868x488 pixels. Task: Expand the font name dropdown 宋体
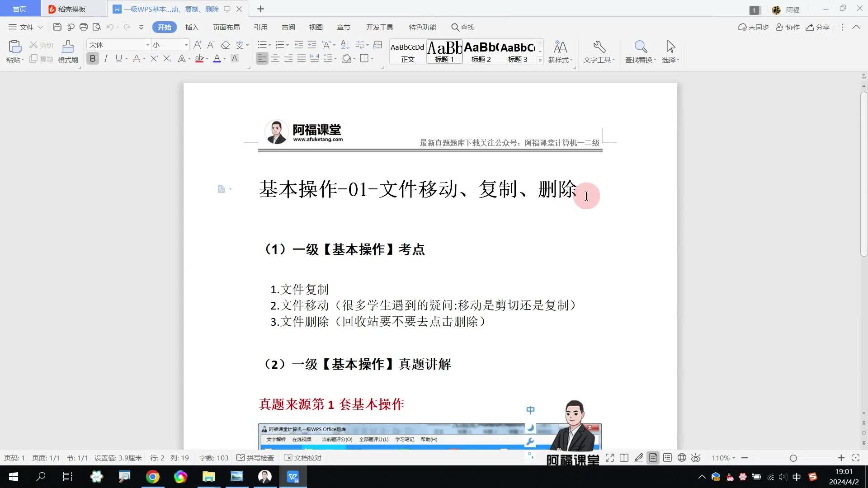click(147, 45)
